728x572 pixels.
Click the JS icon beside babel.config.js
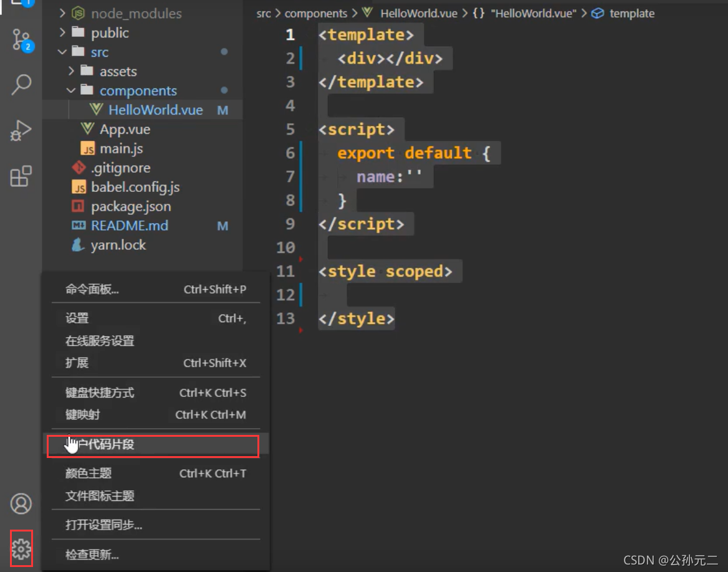(79, 187)
